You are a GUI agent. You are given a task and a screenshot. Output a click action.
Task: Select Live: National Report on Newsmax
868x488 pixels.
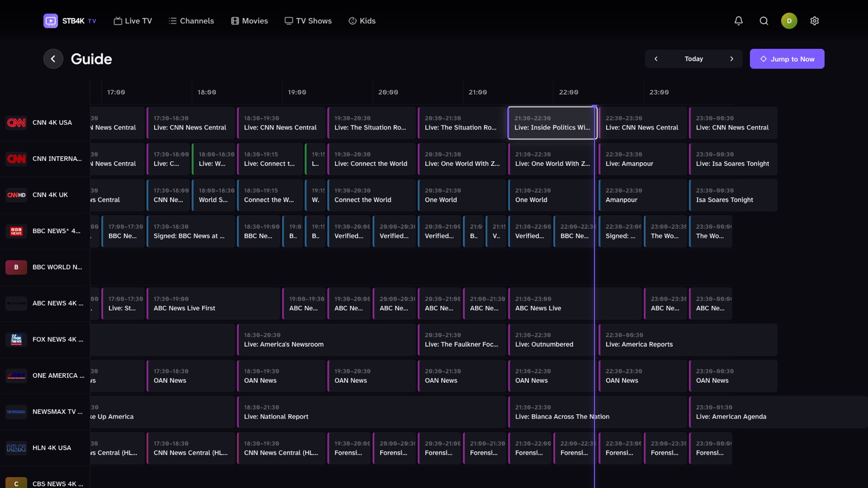(372, 412)
